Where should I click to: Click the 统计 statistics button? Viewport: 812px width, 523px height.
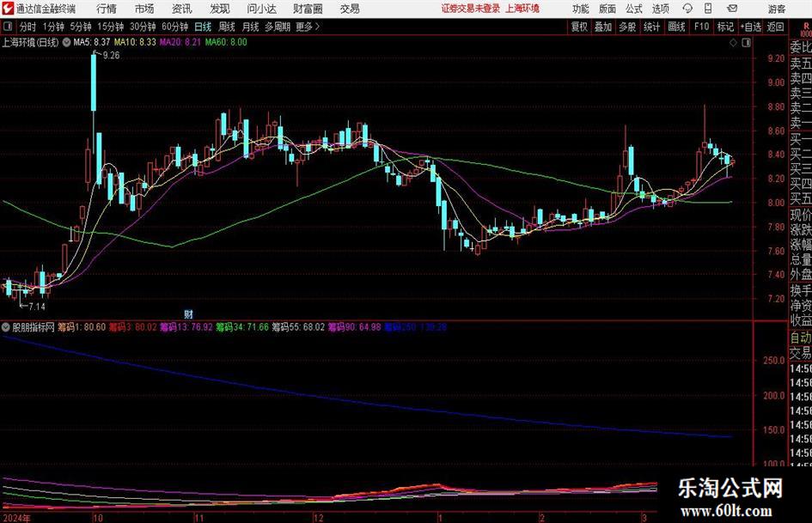tap(651, 27)
